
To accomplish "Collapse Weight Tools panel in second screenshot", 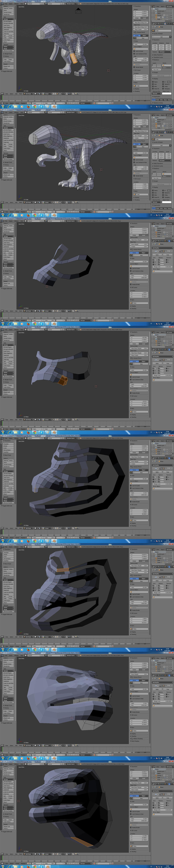I will (x=8, y=162).
